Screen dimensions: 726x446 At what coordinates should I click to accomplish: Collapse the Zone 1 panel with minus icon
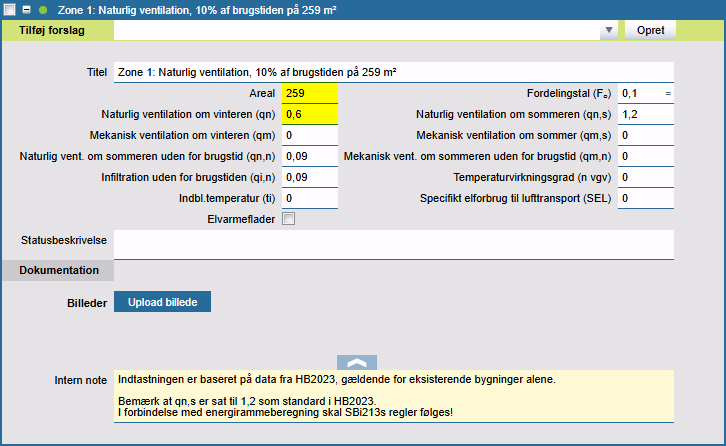pyautogui.click(x=27, y=9)
